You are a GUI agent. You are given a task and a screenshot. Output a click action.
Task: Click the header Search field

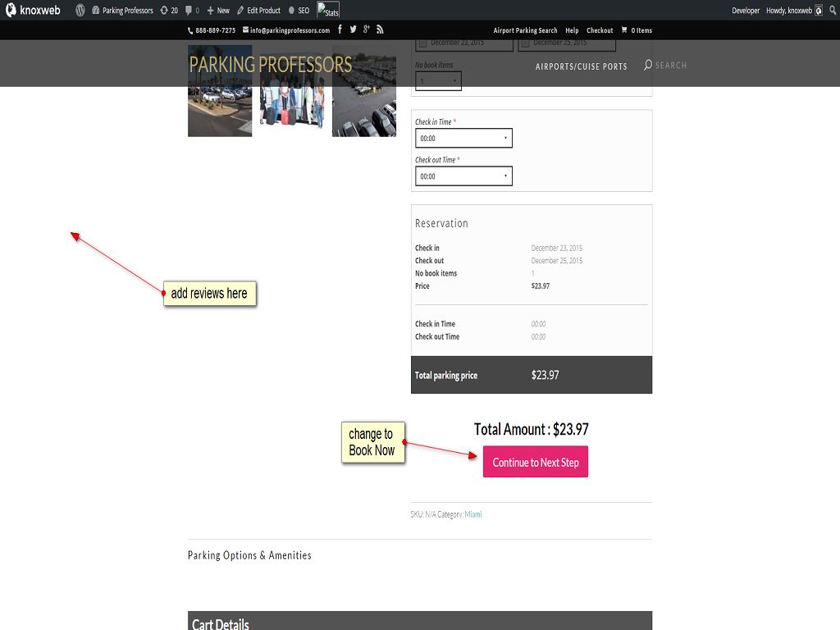[671, 66]
